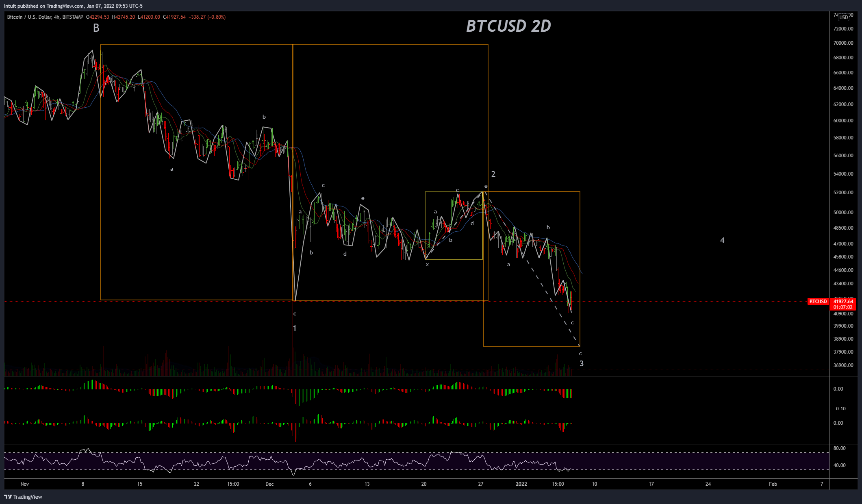This screenshot has width=862, height=504.
Task: Click the 72000.00 price axis label
Action: 843,29
